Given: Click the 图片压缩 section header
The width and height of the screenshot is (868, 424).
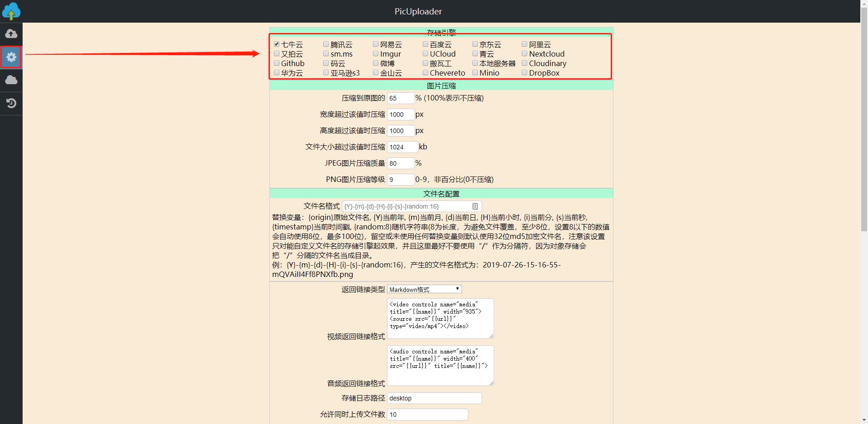Looking at the screenshot, I should point(441,86).
